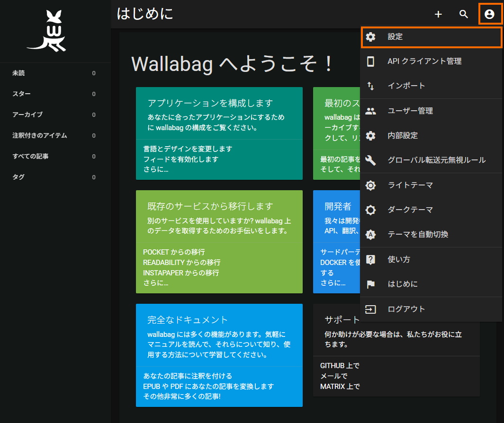Open 注釈付きのアイテム in sidebar
The height and width of the screenshot is (423, 504).
pos(55,135)
